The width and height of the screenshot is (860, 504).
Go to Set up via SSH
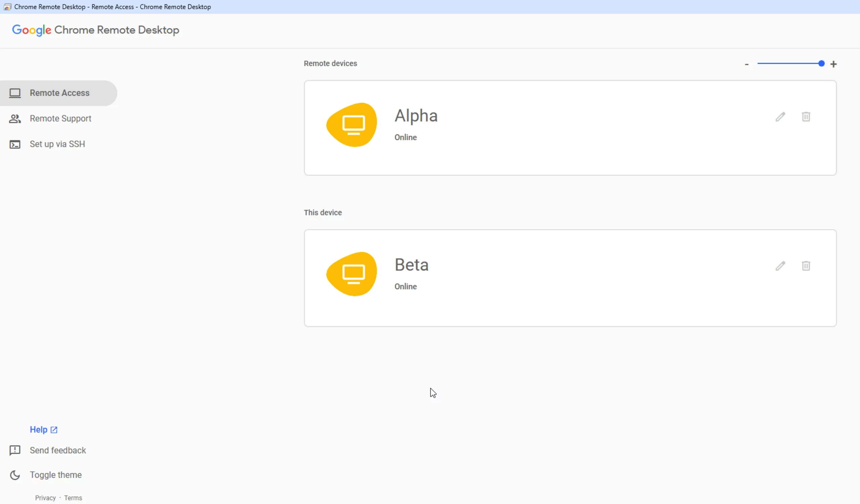click(57, 144)
